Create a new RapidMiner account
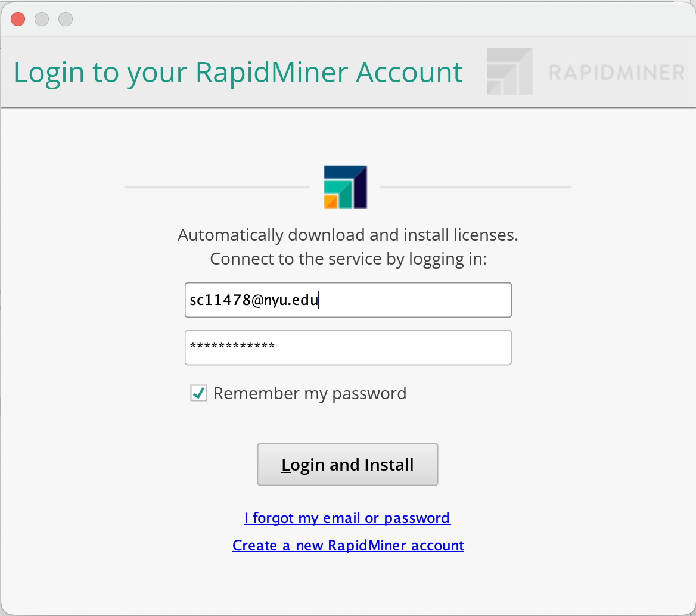 pos(347,545)
